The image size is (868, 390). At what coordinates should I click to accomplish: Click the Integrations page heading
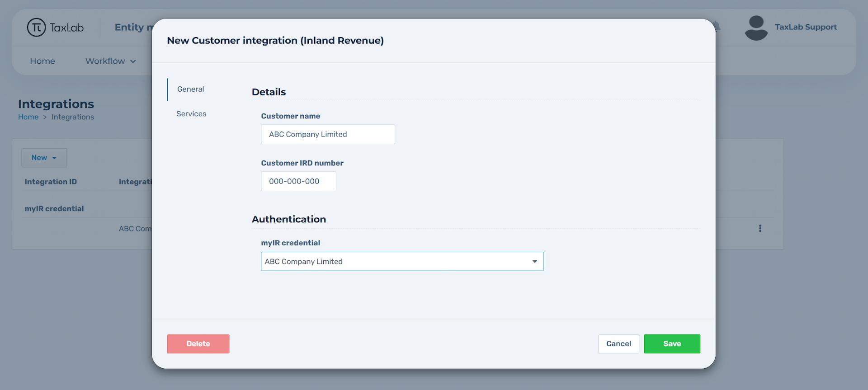pyautogui.click(x=56, y=104)
